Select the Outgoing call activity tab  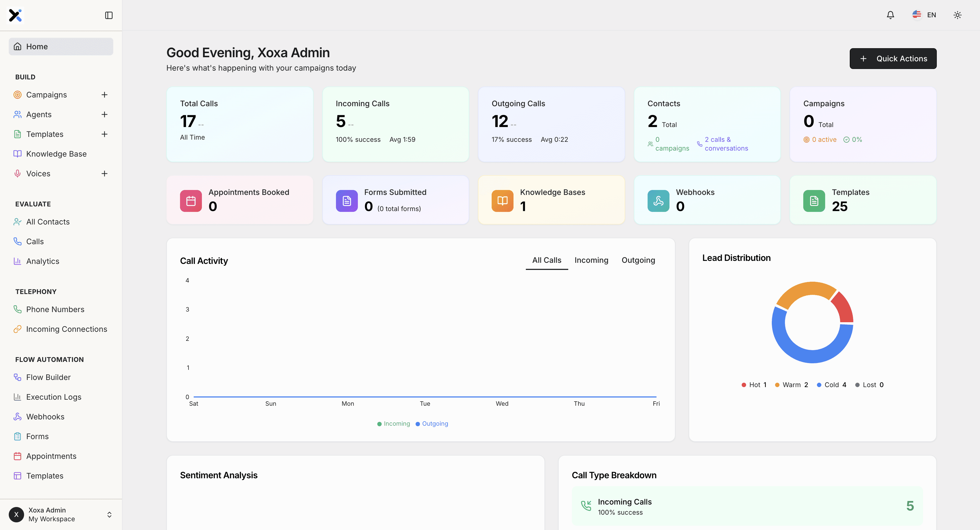(638, 260)
